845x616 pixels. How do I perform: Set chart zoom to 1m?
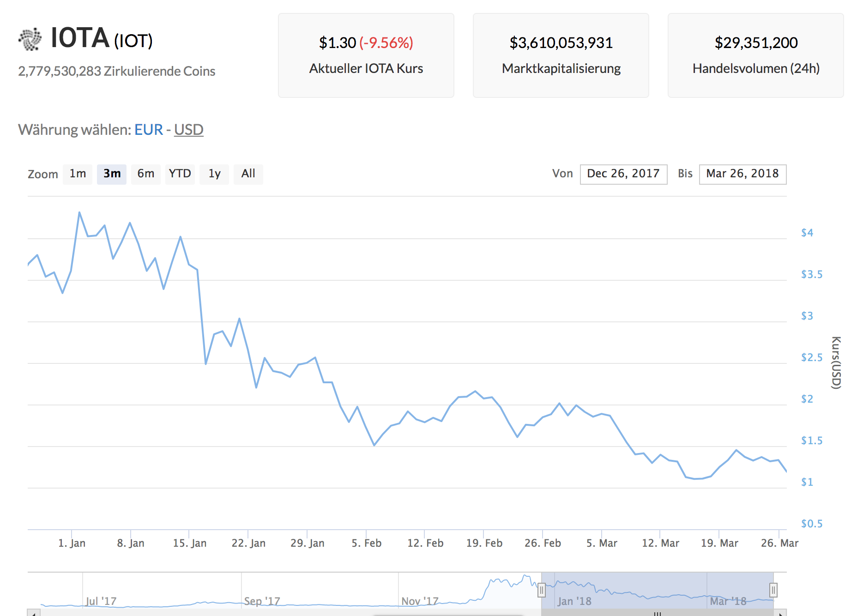[78, 174]
